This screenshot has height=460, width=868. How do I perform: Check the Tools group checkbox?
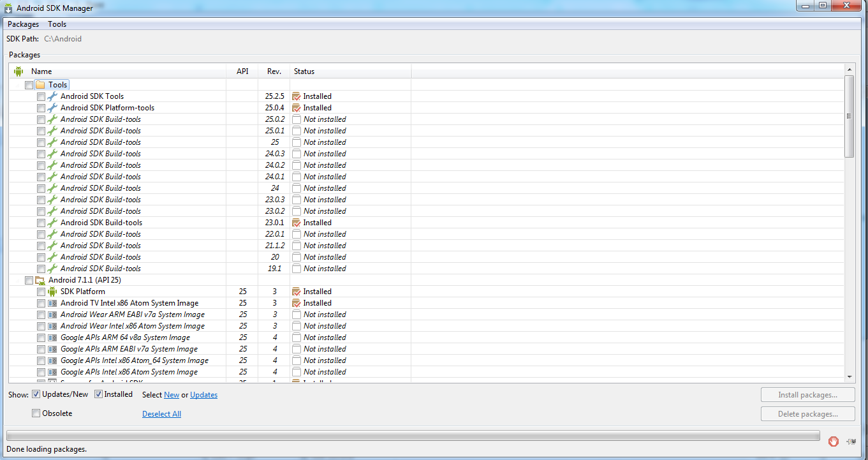pos(29,85)
